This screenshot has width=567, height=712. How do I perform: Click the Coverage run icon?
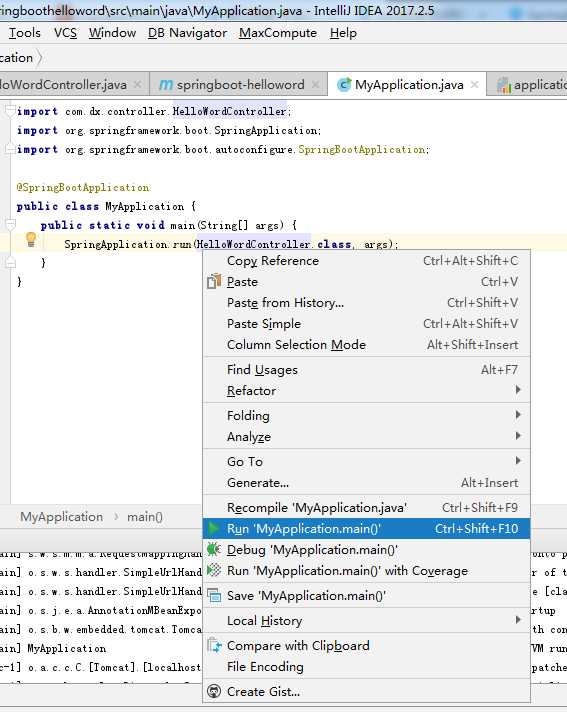pos(214,570)
